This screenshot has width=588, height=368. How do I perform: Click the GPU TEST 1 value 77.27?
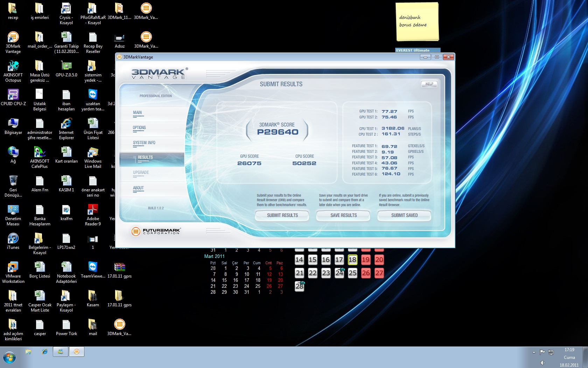coord(389,111)
